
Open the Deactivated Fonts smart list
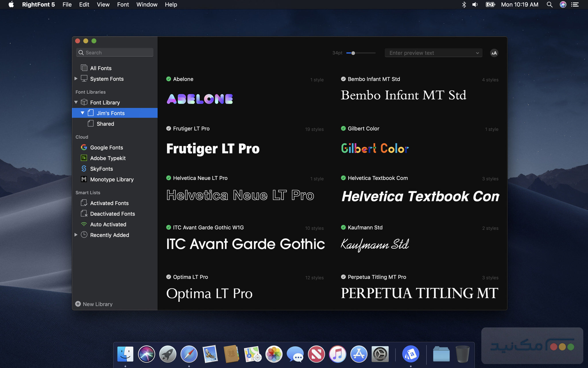[112, 214]
